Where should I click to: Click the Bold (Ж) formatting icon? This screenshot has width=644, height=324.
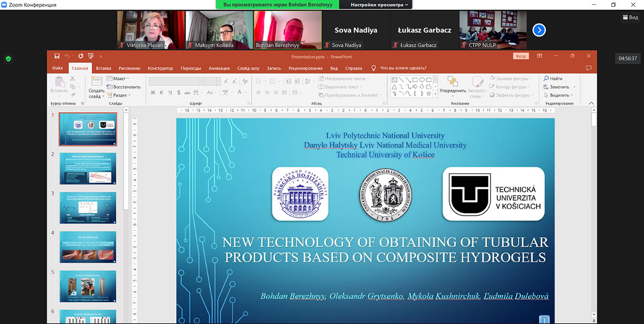click(x=153, y=92)
